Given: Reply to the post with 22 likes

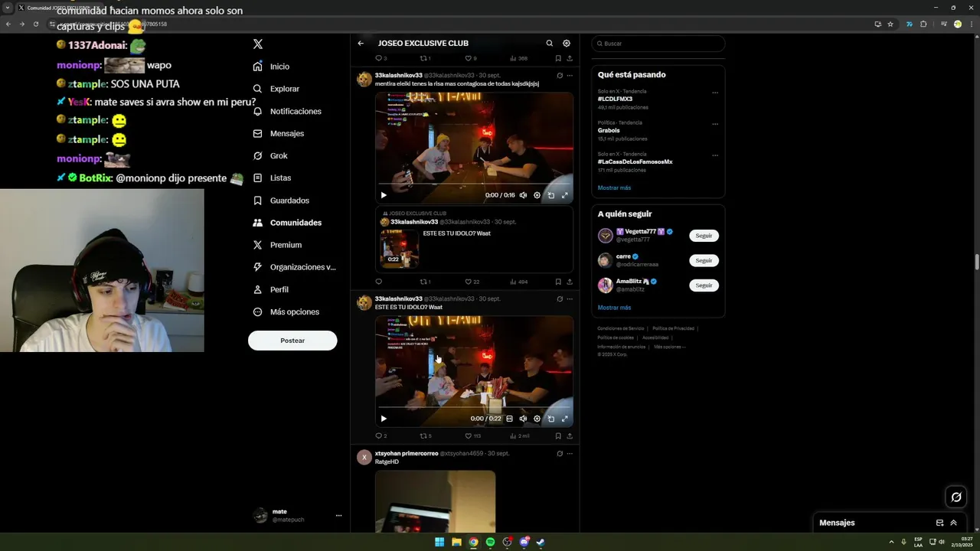Looking at the screenshot, I should [x=378, y=282].
